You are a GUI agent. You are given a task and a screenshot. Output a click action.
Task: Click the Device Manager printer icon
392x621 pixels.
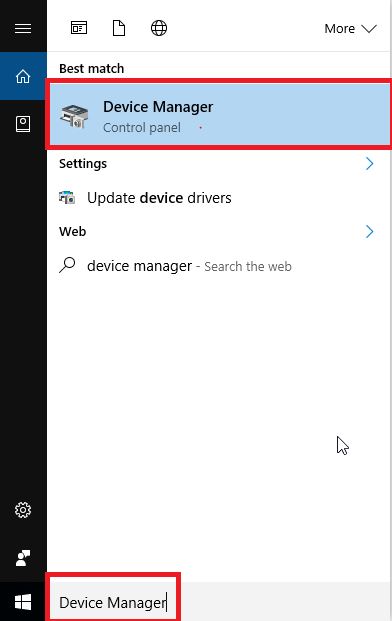(74, 116)
